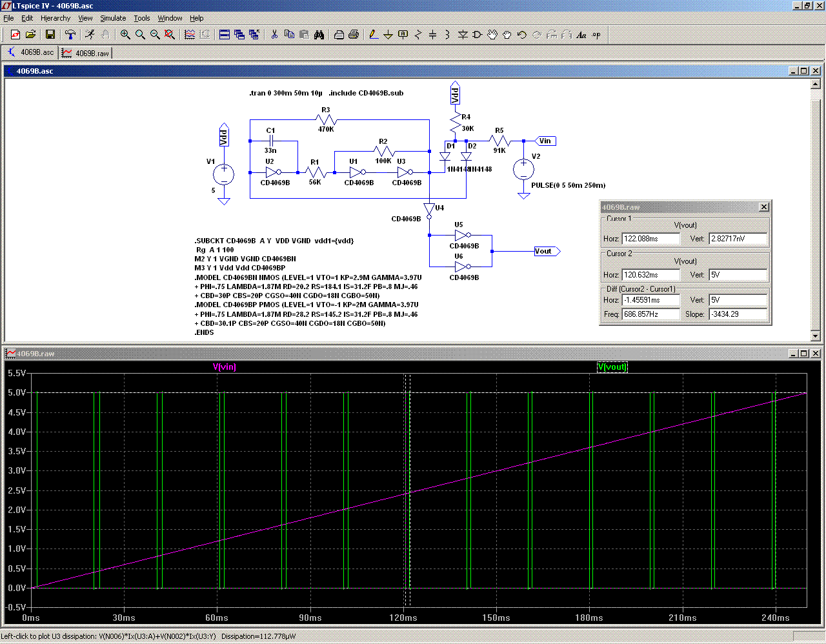Viewport: 826px width, 644px height.
Task: Click the Zoom to Fit icon
Action: click(x=170, y=35)
